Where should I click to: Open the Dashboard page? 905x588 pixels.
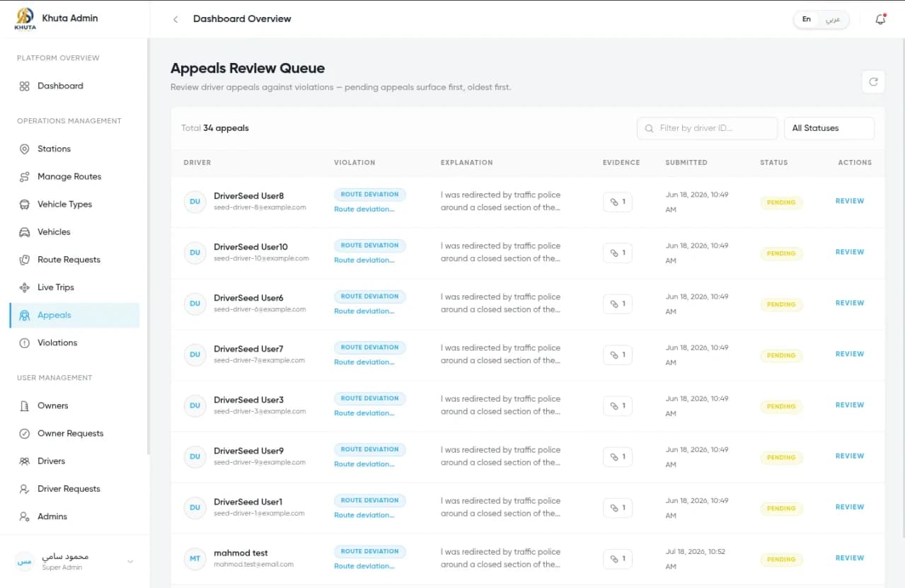tap(74, 86)
